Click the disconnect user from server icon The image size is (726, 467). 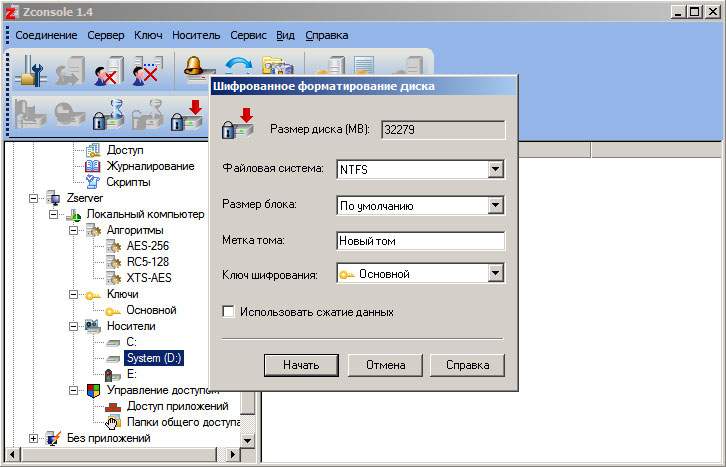(x=109, y=70)
